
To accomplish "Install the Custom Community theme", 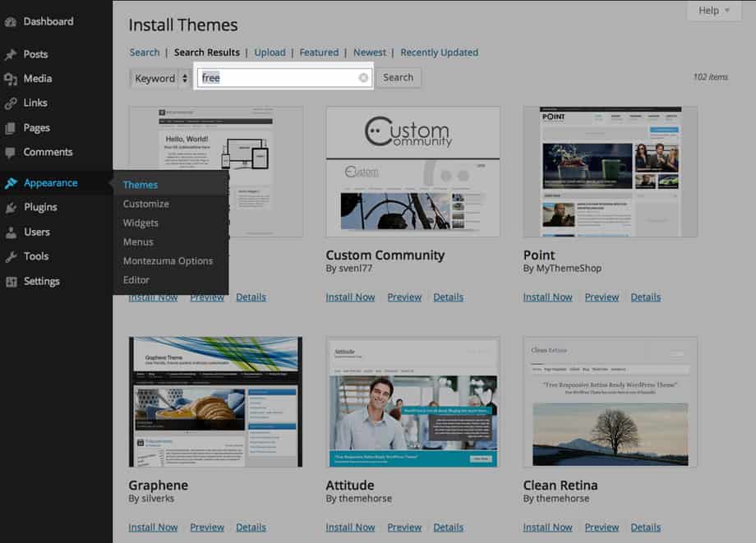I will coord(351,297).
